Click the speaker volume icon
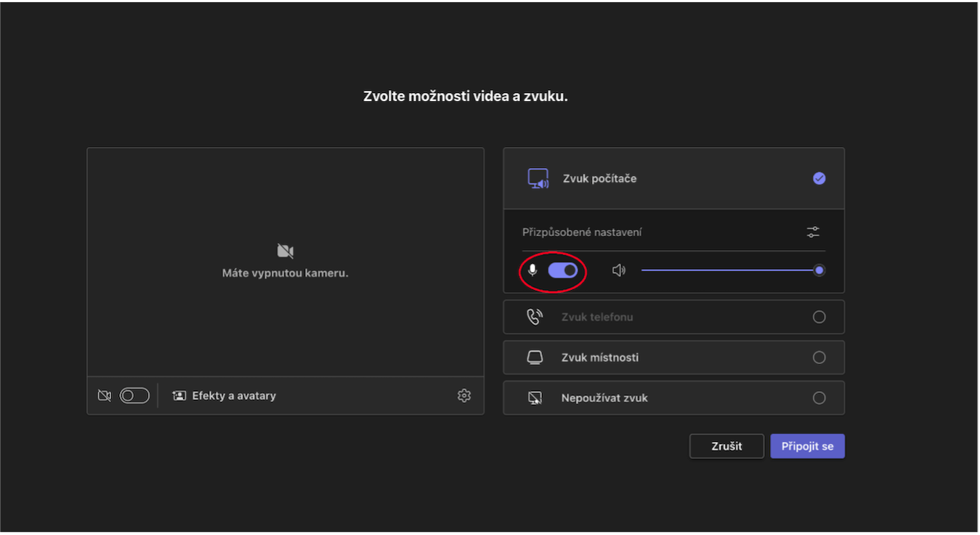The image size is (980, 535). [619, 270]
